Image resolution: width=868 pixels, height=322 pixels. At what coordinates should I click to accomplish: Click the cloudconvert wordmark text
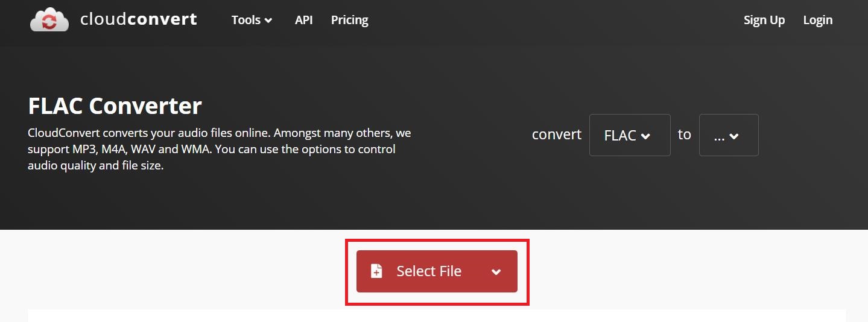[x=138, y=19]
